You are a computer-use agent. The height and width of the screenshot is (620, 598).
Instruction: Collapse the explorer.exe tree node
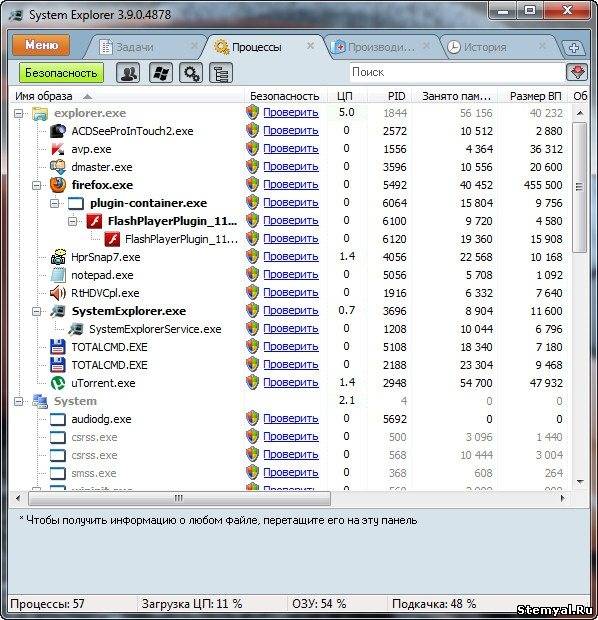pyautogui.click(x=18, y=113)
